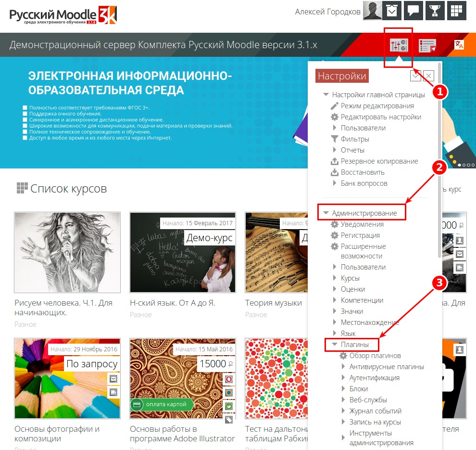
Task: Open the Н-ский язык. От А до Я. course link
Action: click(x=173, y=303)
